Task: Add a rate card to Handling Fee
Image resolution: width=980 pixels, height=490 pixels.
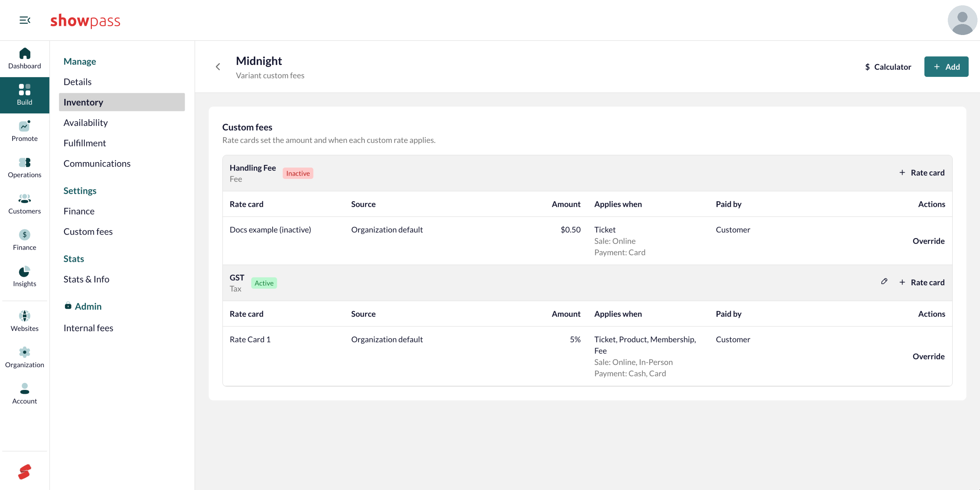Action: pyautogui.click(x=922, y=173)
